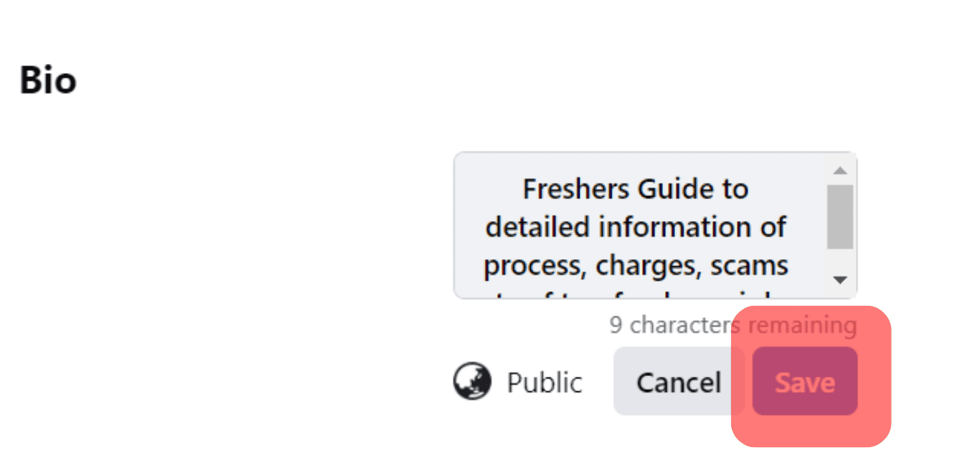This screenshot has height=463, width=980.
Task: Focus the Bio text area
Action: pos(655,225)
